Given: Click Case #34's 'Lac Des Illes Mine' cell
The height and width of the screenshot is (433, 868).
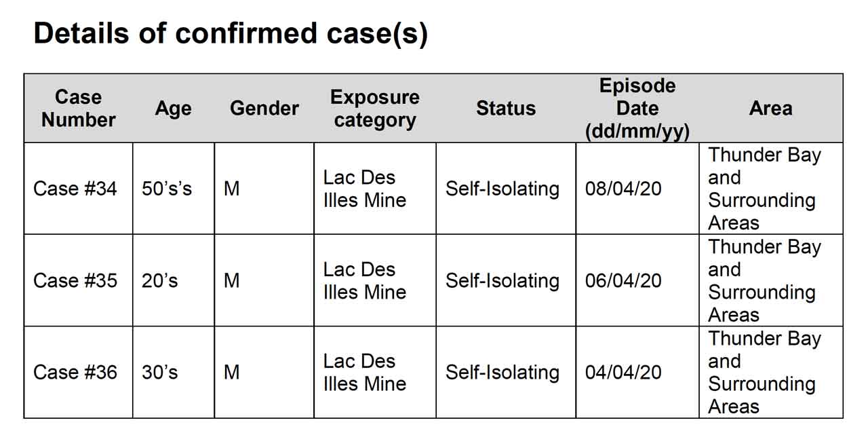Looking at the screenshot, I should (365, 189).
